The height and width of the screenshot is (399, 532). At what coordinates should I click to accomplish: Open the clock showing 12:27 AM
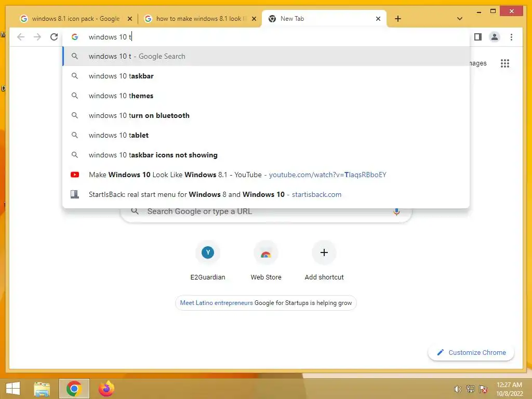[509, 389]
